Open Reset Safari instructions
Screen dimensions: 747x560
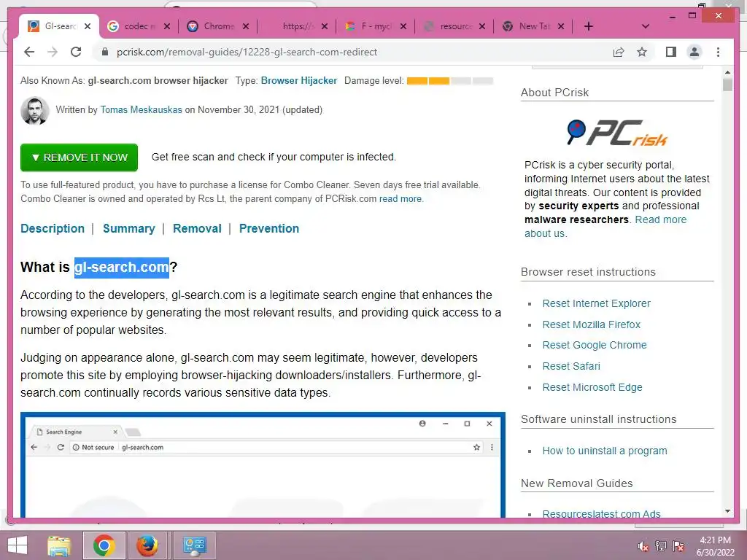pos(571,366)
